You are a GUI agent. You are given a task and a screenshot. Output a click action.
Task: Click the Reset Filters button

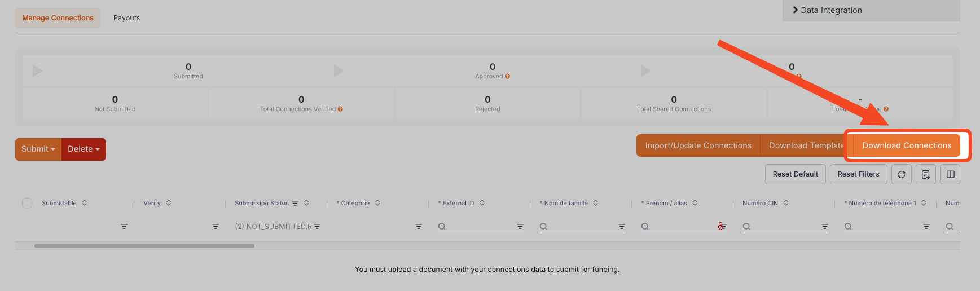[858, 174]
